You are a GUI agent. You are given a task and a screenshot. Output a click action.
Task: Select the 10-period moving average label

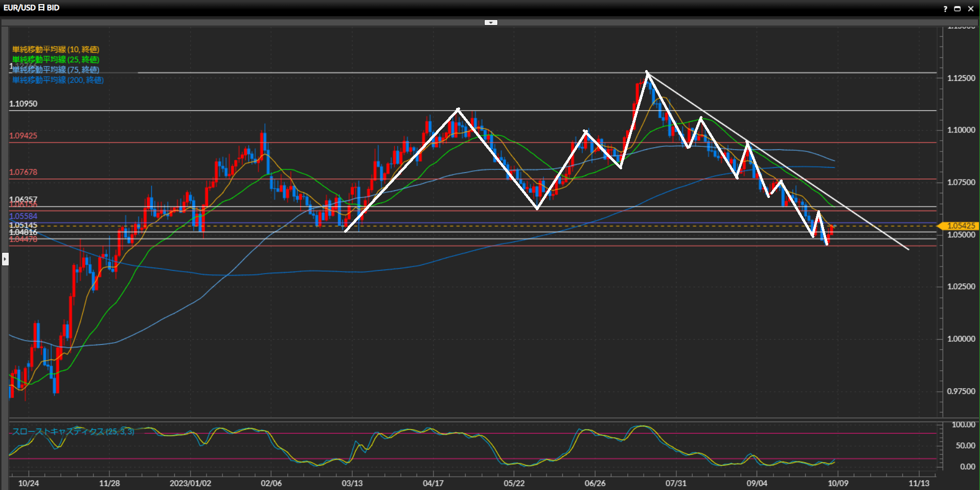tap(56, 50)
